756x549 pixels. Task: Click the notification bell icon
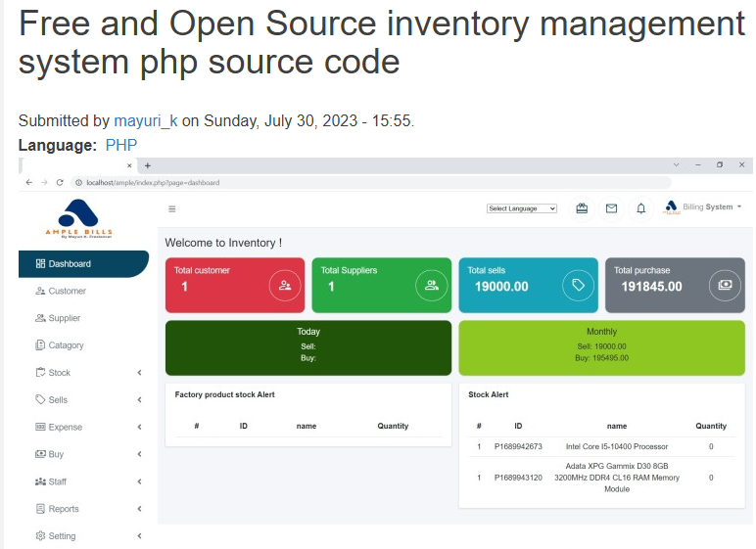tap(641, 208)
